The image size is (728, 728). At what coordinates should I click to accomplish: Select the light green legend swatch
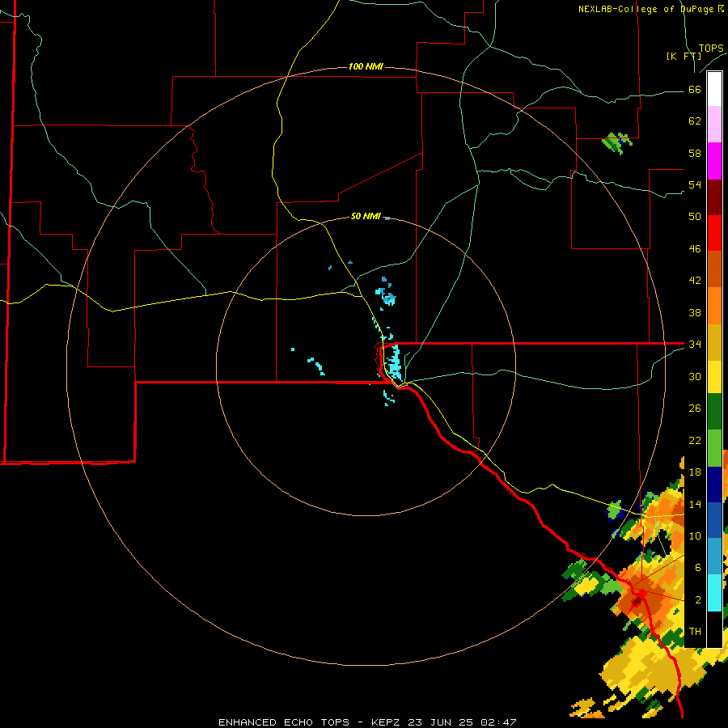pyautogui.click(x=714, y=448)
